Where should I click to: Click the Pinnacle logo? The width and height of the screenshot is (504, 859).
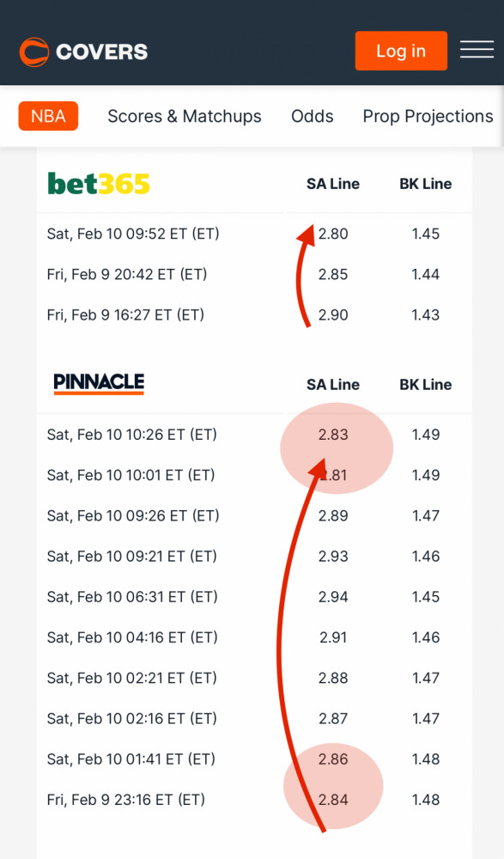(99, 383)
